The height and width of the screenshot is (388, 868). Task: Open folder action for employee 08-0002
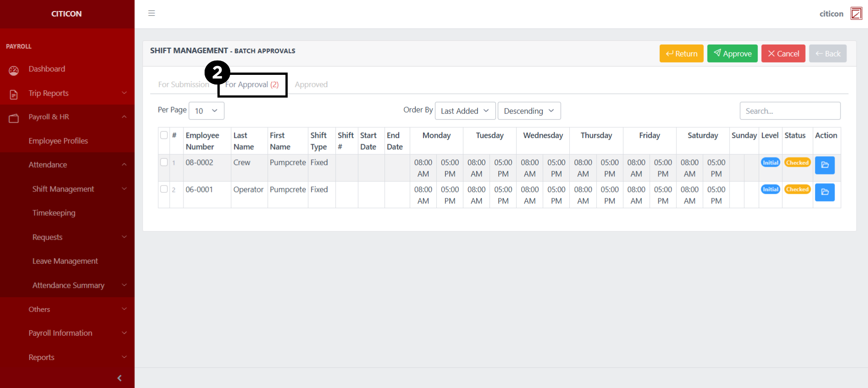824,165
